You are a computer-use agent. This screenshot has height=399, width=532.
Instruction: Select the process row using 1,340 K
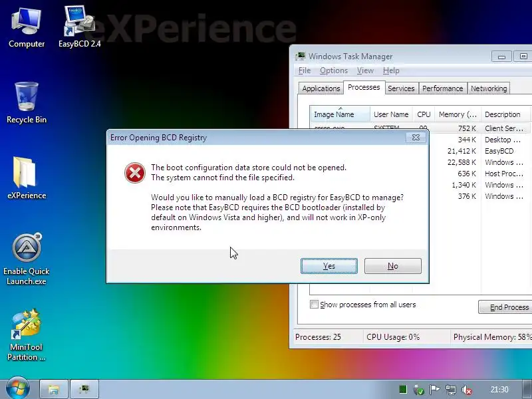(x=480, y=185)
